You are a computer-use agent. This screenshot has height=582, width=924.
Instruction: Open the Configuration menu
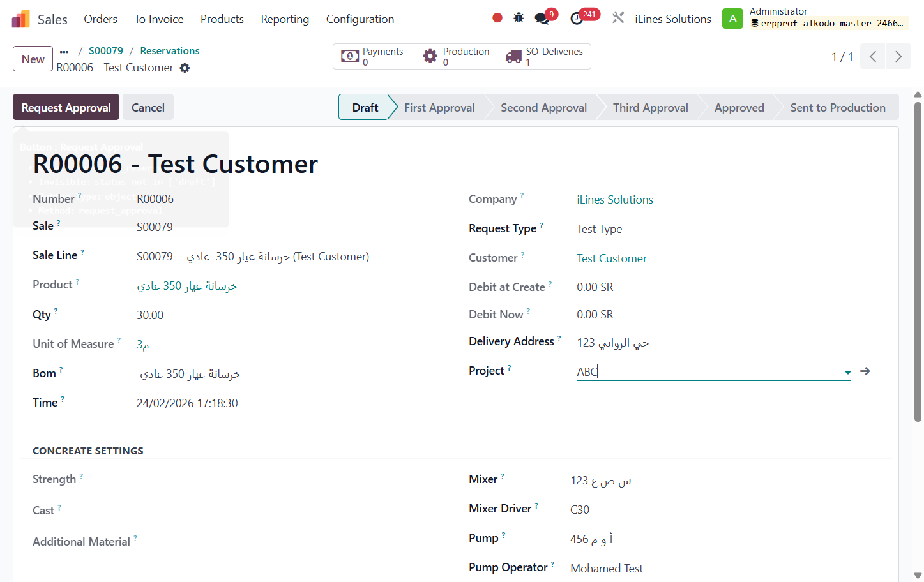click(360, 19)
